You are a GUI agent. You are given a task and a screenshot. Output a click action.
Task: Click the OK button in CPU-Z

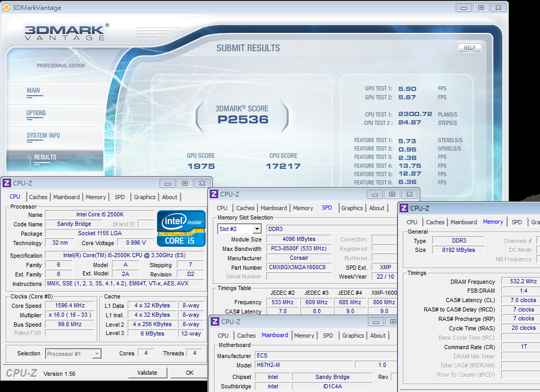(189, 373)
